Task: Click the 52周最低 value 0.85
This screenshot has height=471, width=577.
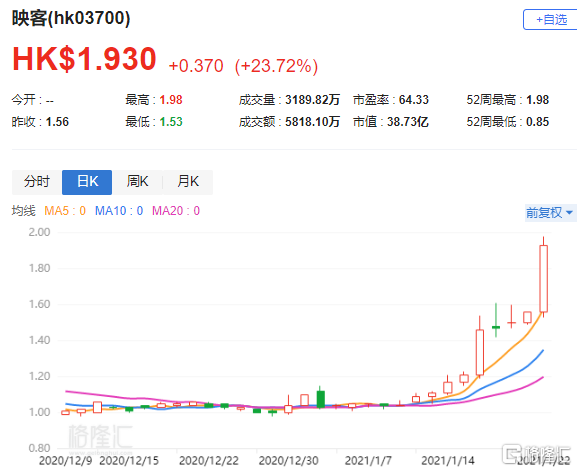Action: 537,122
